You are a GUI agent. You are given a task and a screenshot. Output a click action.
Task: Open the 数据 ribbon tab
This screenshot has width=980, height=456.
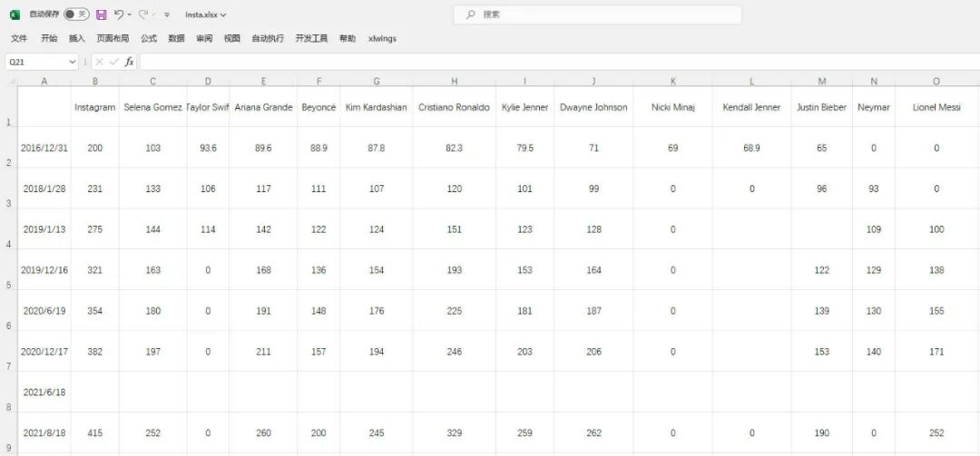176,39
